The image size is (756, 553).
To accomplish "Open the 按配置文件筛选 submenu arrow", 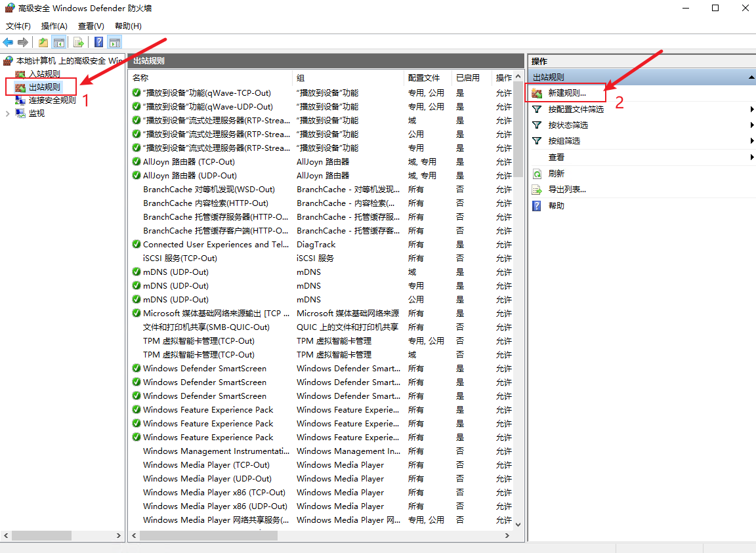I will (751, 110).
